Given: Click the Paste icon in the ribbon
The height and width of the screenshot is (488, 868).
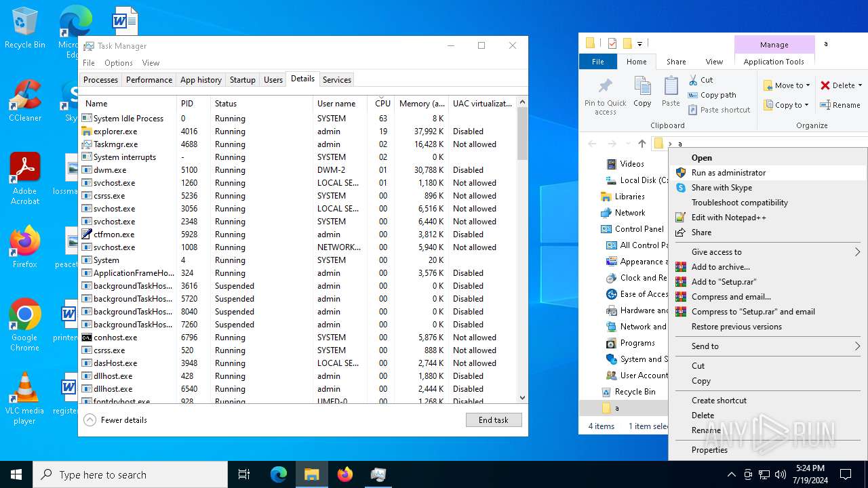Looking at the screenshot, I should pyautogui.click(x=671, y=87).
